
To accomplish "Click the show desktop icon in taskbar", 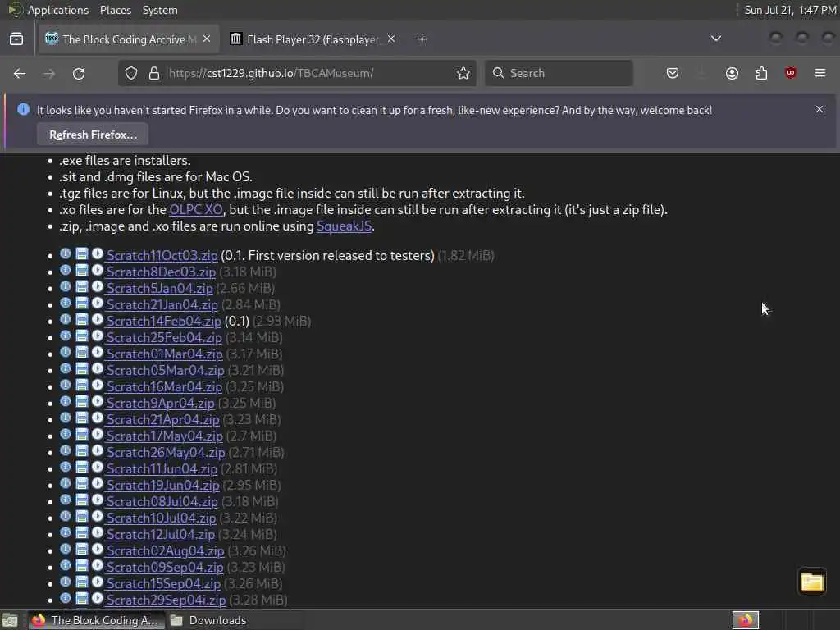I will (x=10, y=620).
